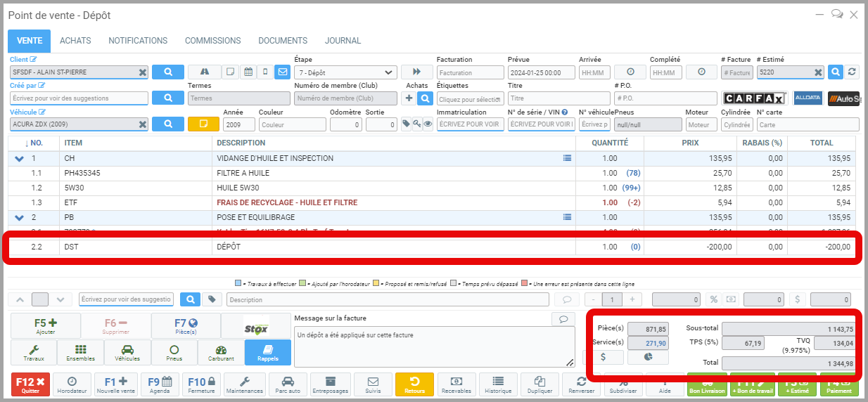Screen dimensions: 868x402
Task: Click the CARFAX logo button
Action: (754, 98)
